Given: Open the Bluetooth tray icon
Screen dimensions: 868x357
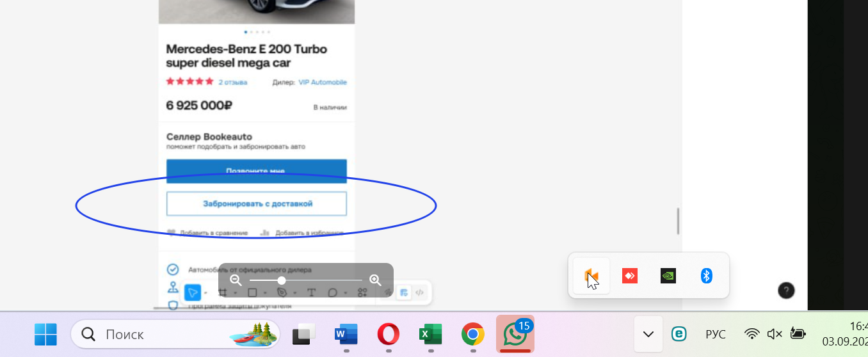Looking at the screenshot, I should click(x=706, y=276).
